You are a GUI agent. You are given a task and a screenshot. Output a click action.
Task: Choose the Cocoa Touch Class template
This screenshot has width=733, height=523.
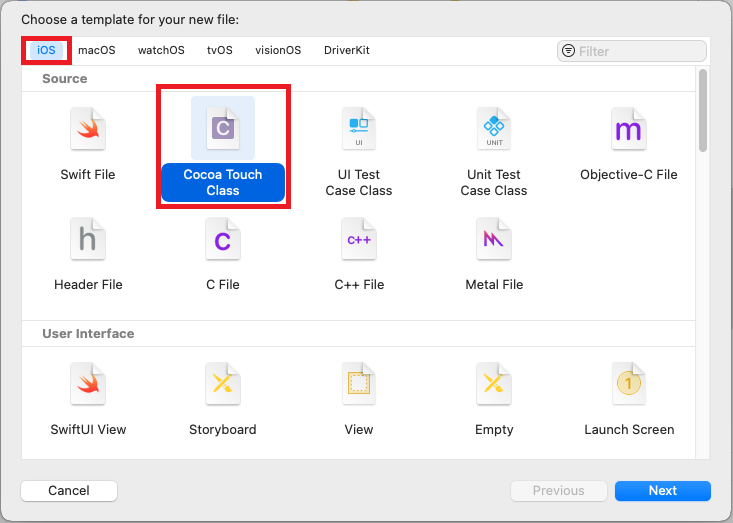pyautogui.click(x=223, y=147)
